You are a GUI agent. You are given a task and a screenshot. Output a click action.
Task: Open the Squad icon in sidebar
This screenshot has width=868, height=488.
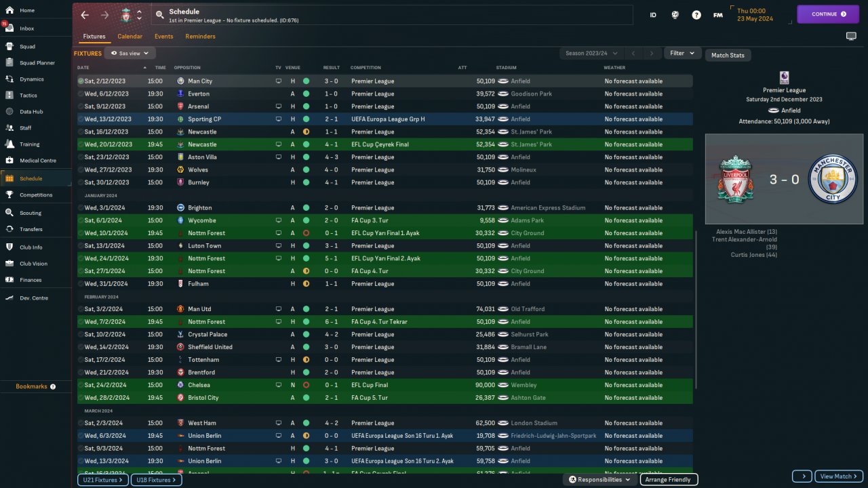(9, 47)
